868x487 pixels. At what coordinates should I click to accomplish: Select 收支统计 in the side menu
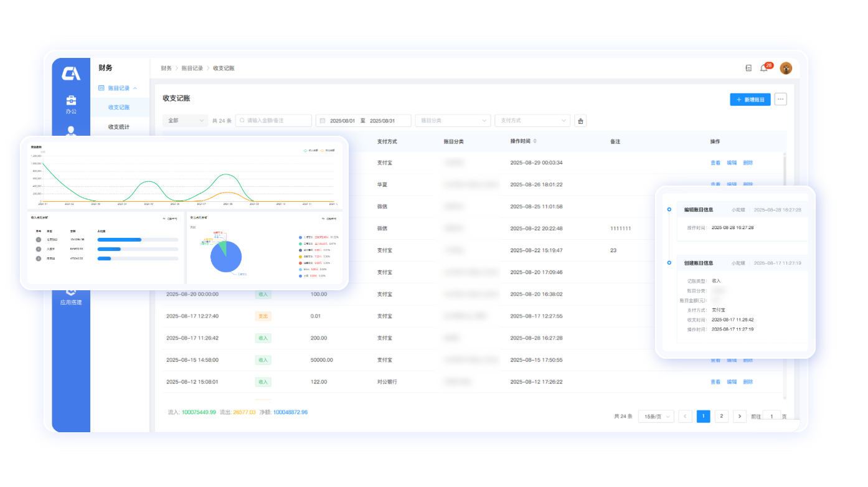pos(119,127)
